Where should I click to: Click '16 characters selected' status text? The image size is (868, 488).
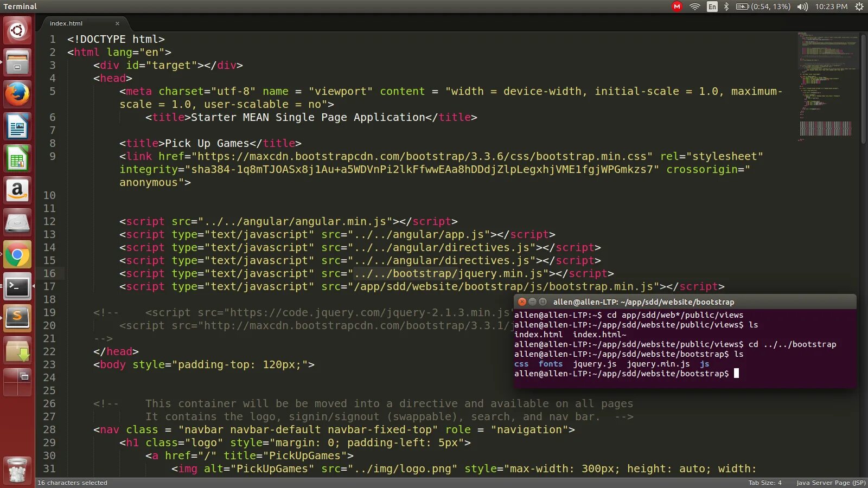tap(72, 483)
